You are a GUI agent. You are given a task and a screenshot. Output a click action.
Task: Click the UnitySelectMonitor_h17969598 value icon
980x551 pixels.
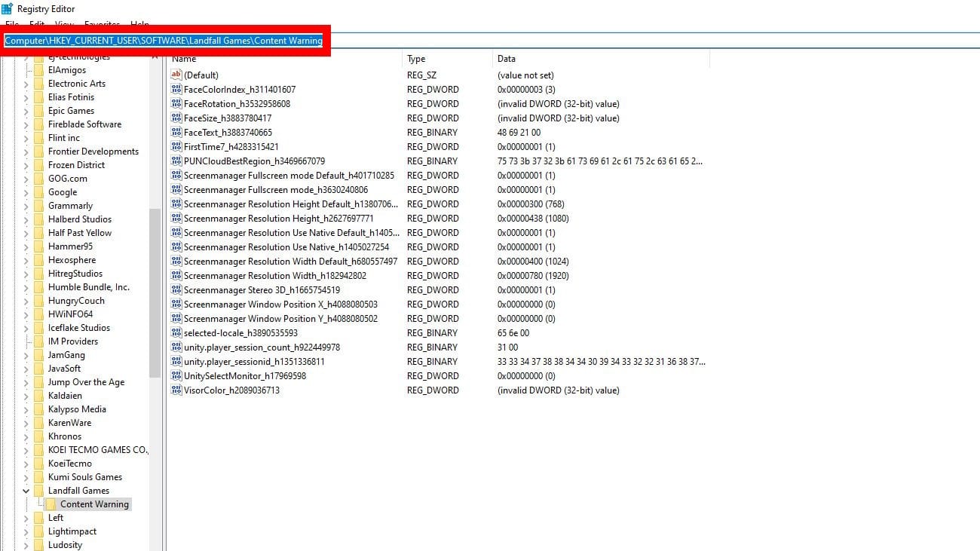pos(176,375)
